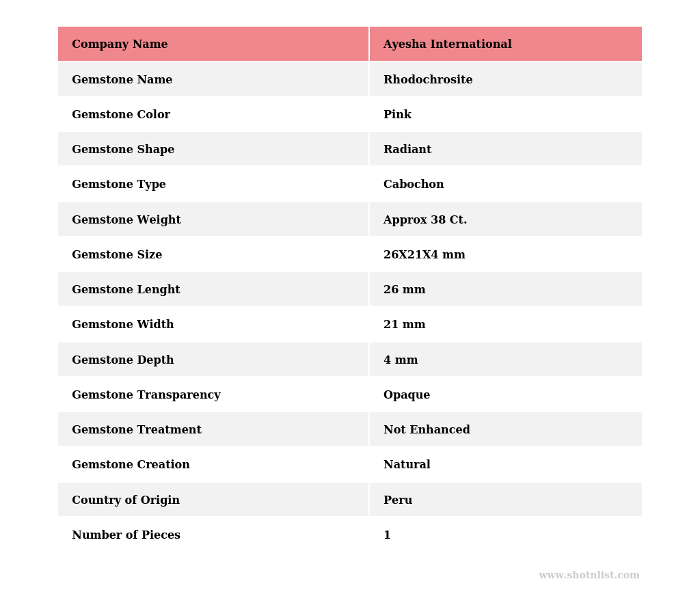Click the Ayesha International header cell
This screenshot has height=603, width=700.
click(x=447, y=44)
